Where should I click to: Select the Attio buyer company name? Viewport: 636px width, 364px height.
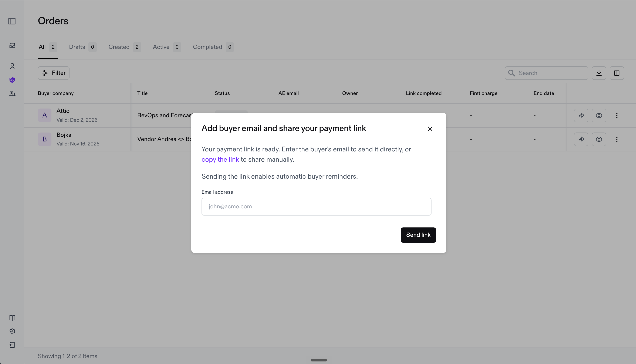pyautogui.click(x=63, y=111)
